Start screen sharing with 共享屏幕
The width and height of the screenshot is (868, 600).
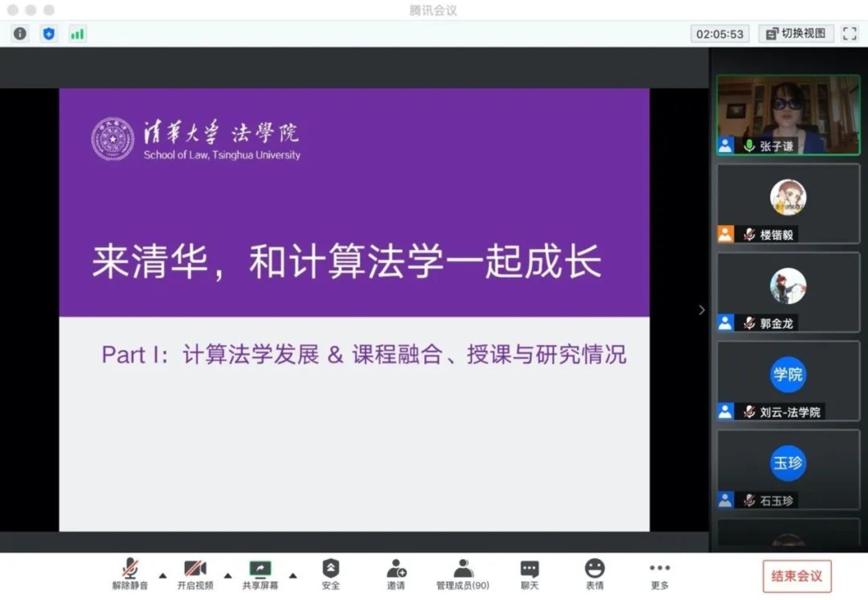tap(260, 574)
